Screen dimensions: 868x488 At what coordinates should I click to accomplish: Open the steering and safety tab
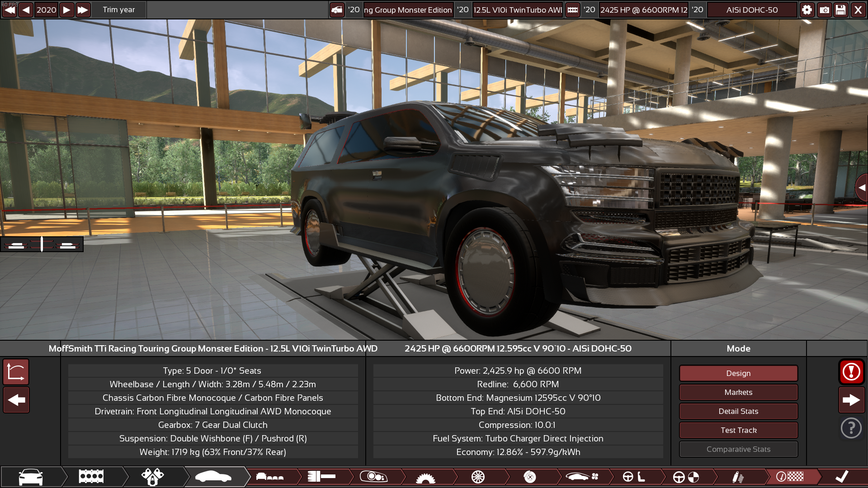(686, 477)
